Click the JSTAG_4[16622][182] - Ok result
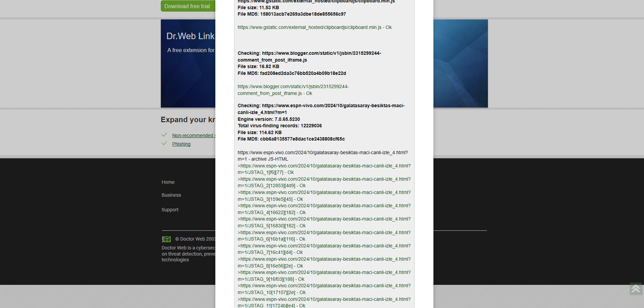The width and height of the screenshot is (644, 308). (324, 209)
